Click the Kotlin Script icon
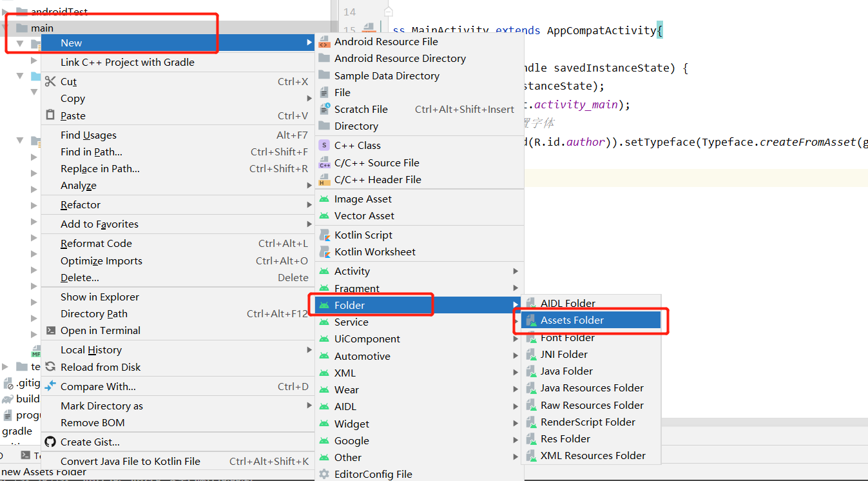The width and height of the screenshot is (868, 481). [x=325, y=235]
